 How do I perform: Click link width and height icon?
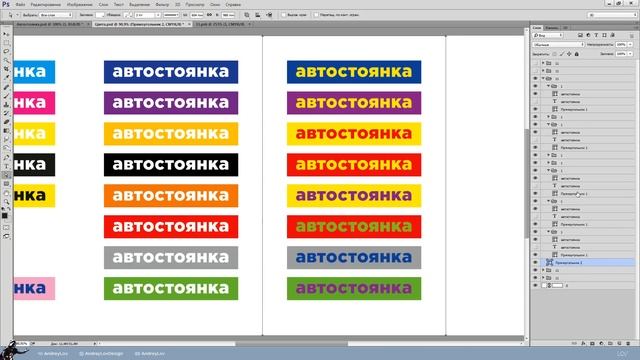click(209, 15)
